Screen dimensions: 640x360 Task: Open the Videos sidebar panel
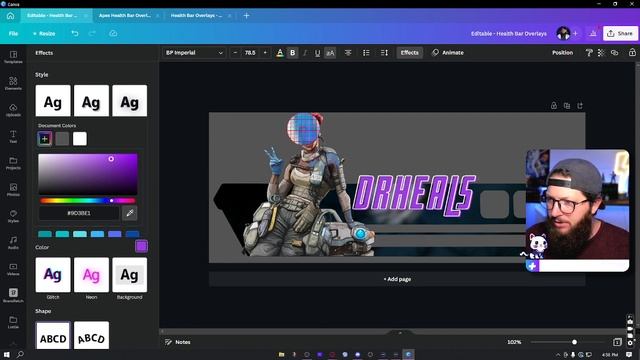point(13,269)
